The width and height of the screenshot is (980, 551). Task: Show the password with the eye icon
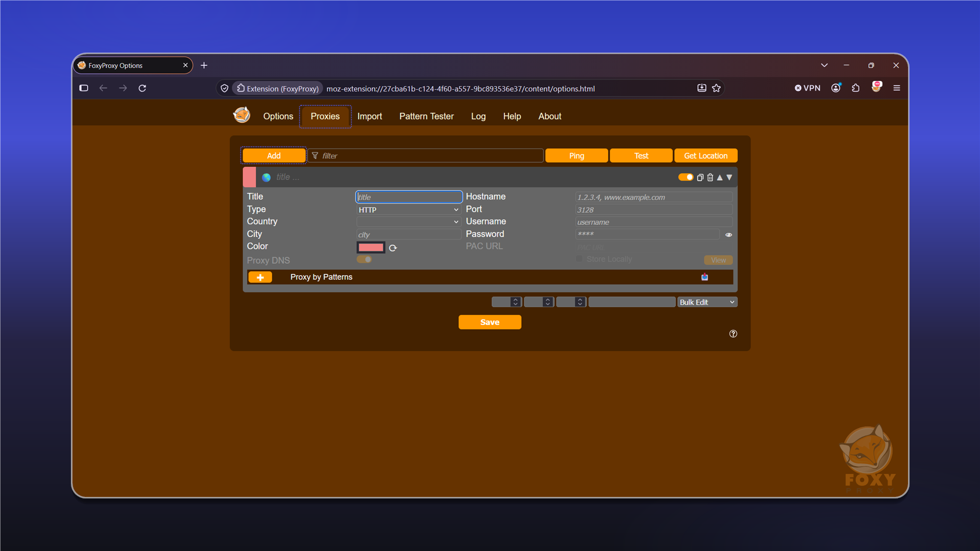[729, 235]
